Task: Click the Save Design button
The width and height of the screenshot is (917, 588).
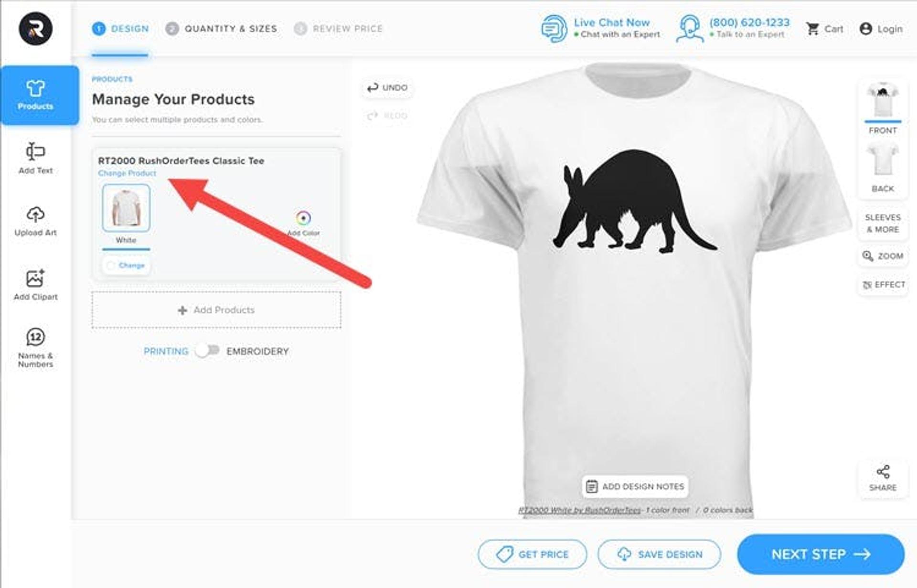Action: [x=659, y=554]
